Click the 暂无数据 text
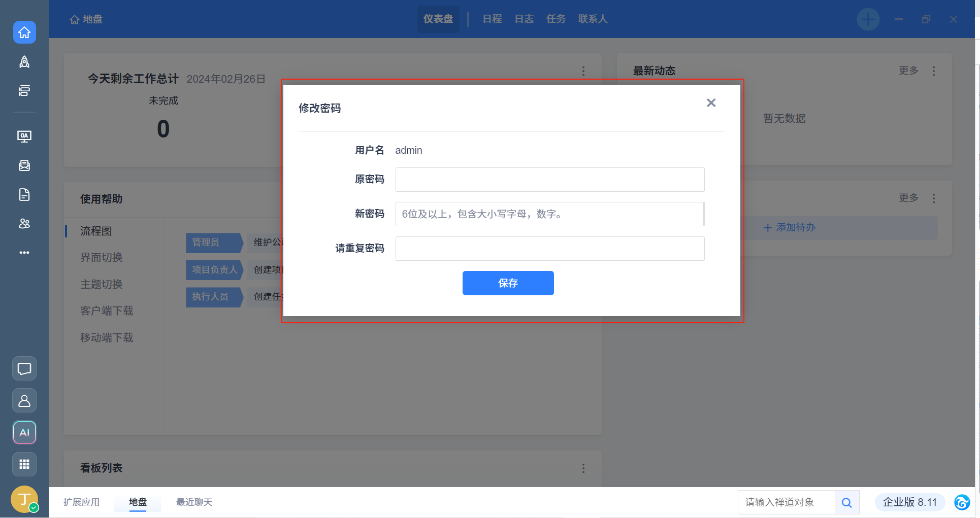Viewport: 980px width, 518px height. 785,119
